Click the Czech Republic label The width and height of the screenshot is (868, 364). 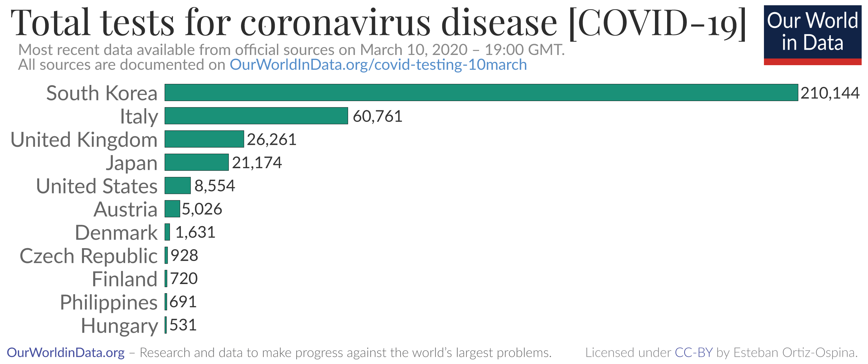(89, 256)
